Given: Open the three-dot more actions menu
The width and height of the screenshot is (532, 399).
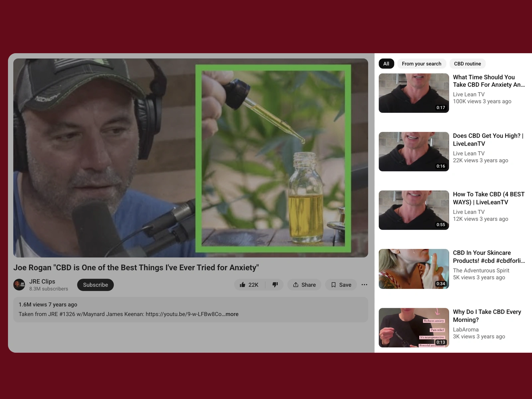Looking at the screenshot, I should [x=364, y=285].
